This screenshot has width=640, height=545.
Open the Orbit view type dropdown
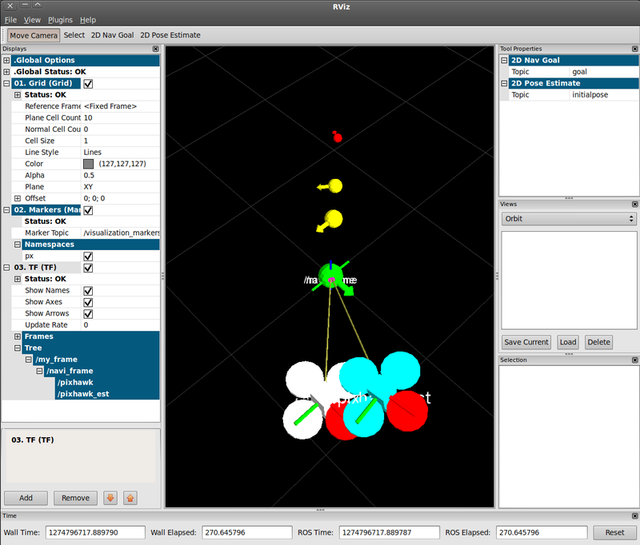[x=568, y=218]
